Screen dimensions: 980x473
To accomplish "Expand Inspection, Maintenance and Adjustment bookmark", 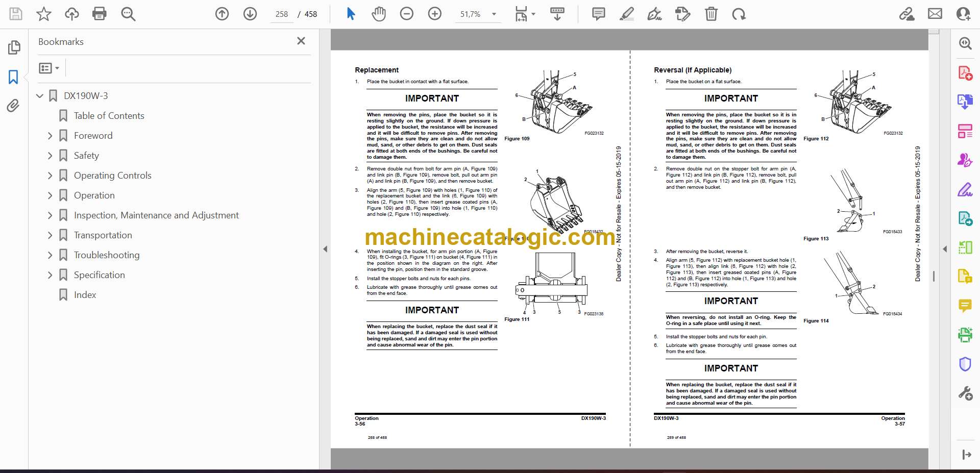I will tap(50, 215).
